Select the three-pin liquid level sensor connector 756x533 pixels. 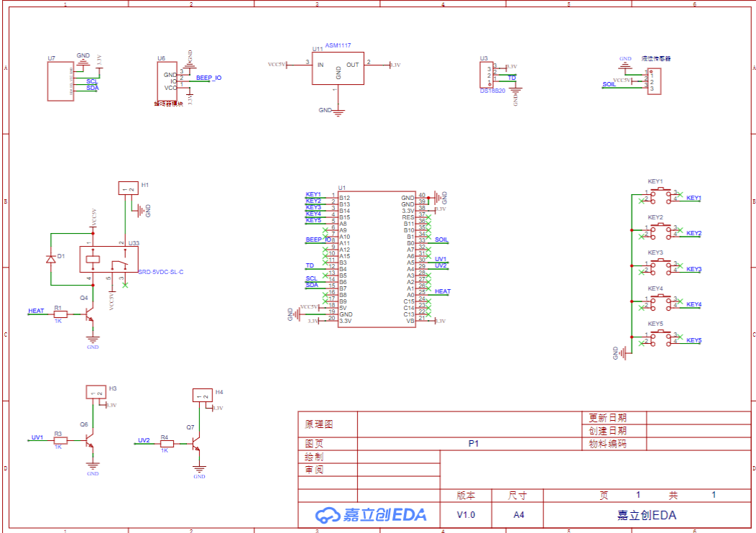click(654, 81)
